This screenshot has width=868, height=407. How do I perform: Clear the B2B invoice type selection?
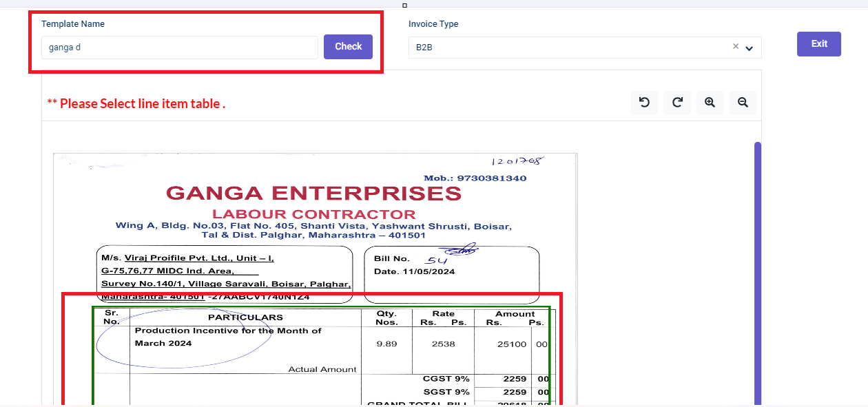point(735,47)
